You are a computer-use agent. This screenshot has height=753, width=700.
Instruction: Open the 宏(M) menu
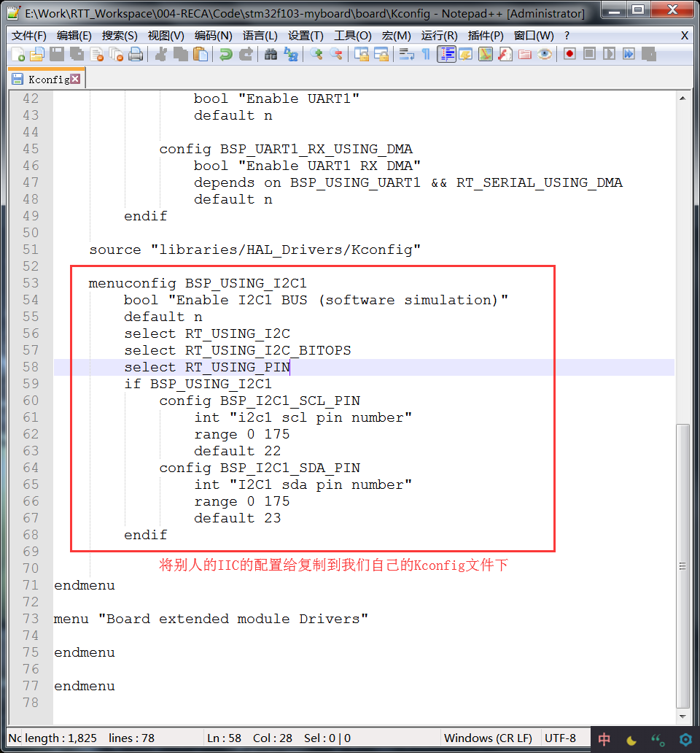pos(394,34)
